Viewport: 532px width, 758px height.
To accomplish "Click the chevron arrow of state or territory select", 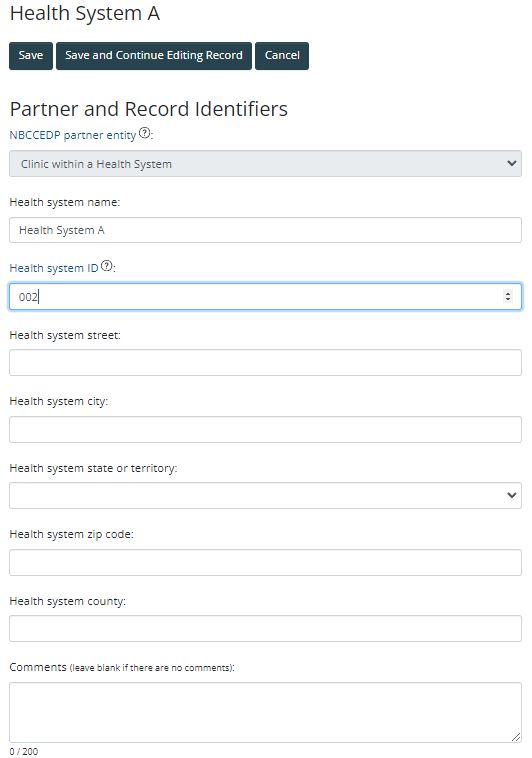I will tap(511, 495).
